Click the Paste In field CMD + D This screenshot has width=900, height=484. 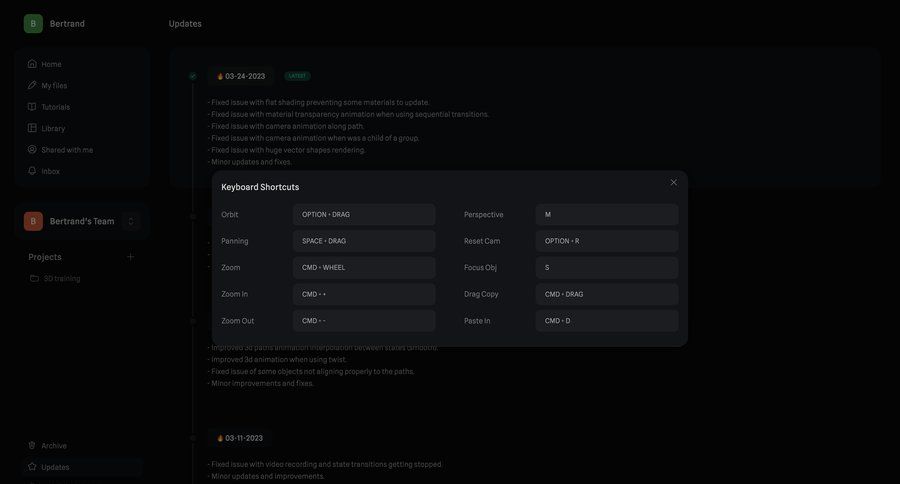[x=607, y=321]
